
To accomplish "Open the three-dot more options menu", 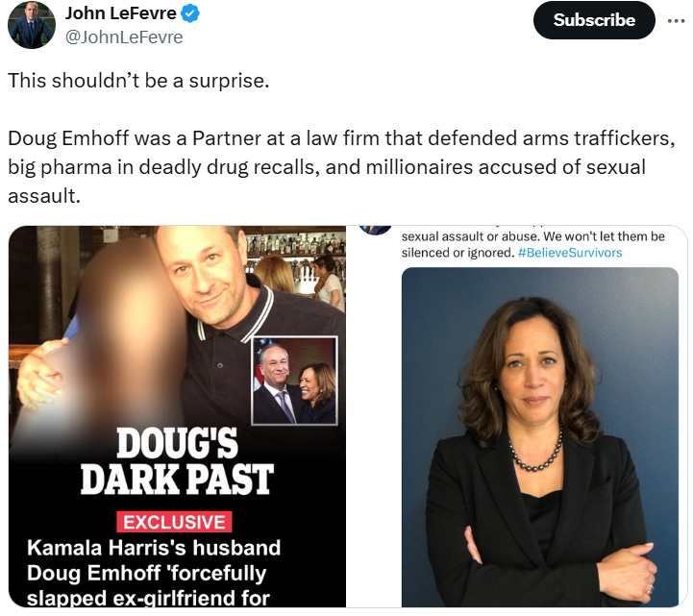I will click(x=677, y=20).
